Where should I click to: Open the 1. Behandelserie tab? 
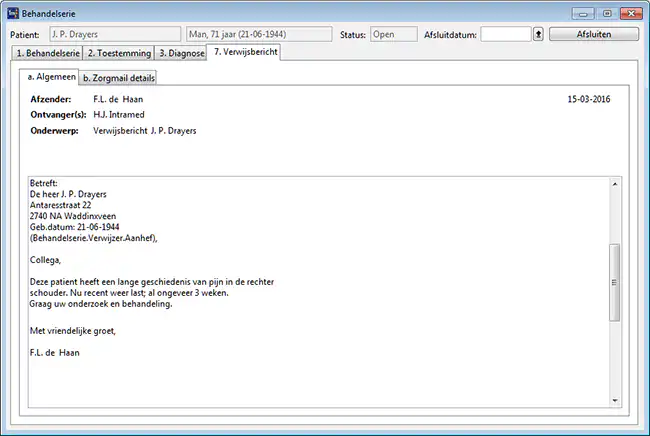pos(48,53)
